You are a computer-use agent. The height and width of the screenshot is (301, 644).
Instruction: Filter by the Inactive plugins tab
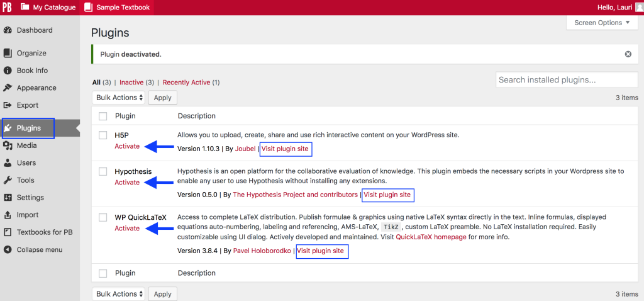(x=131, y=82)
